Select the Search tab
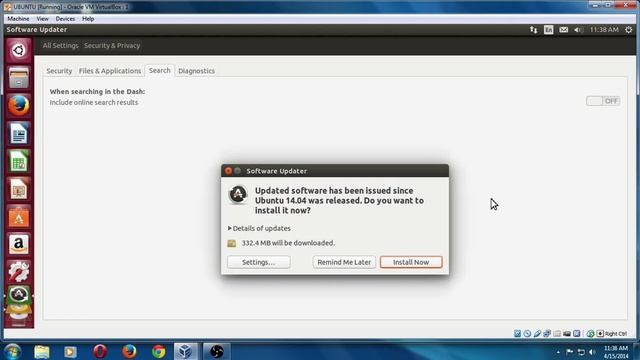 click(x=160, y=70)
